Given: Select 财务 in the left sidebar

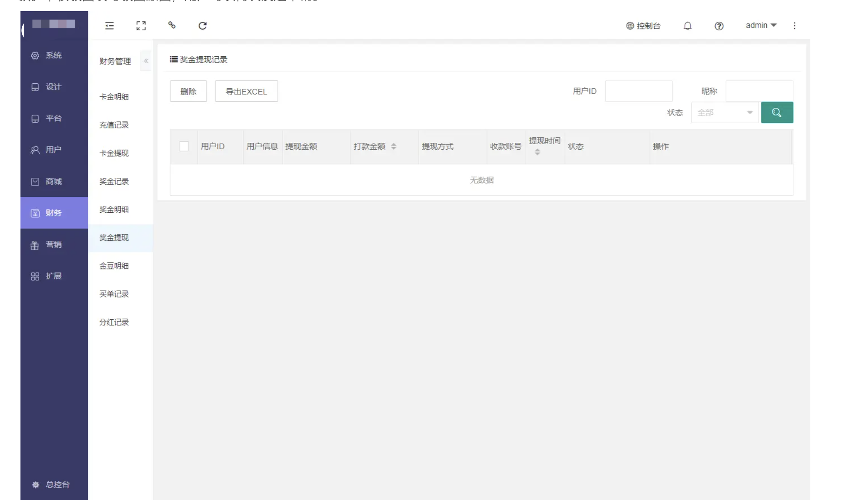Looking at the screenshot, I should point(54,213).
